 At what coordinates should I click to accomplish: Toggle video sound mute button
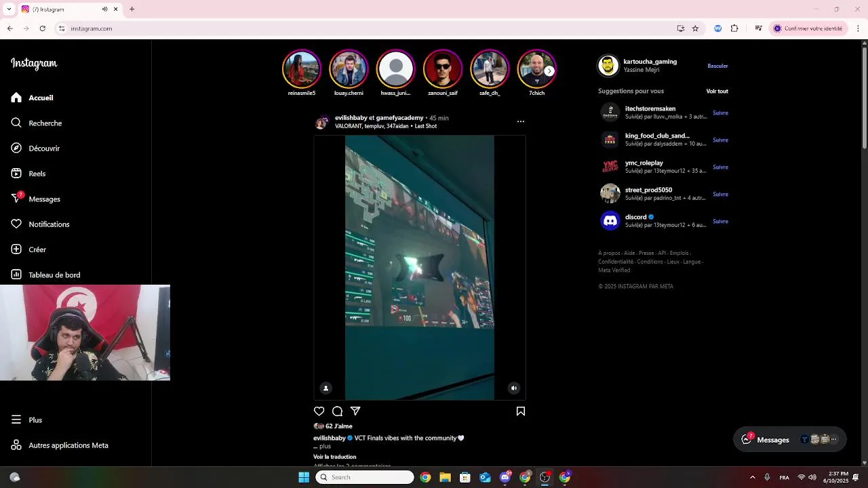tap(514, 388)
